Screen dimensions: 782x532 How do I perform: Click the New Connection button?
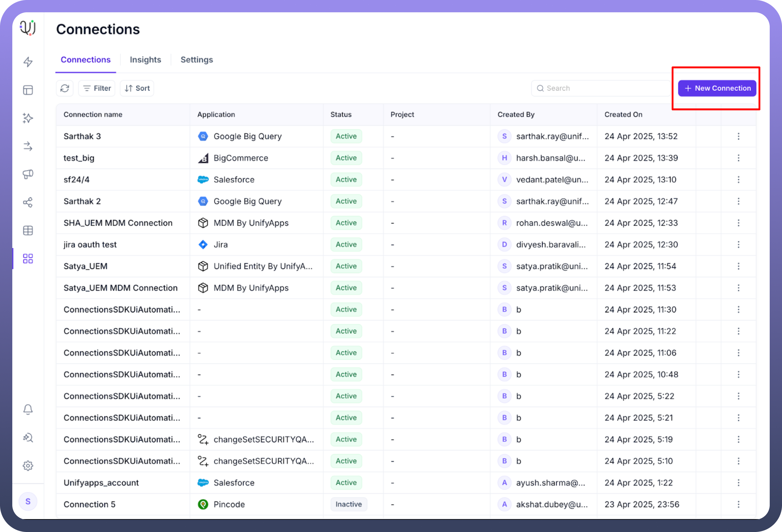coord(717,88)
